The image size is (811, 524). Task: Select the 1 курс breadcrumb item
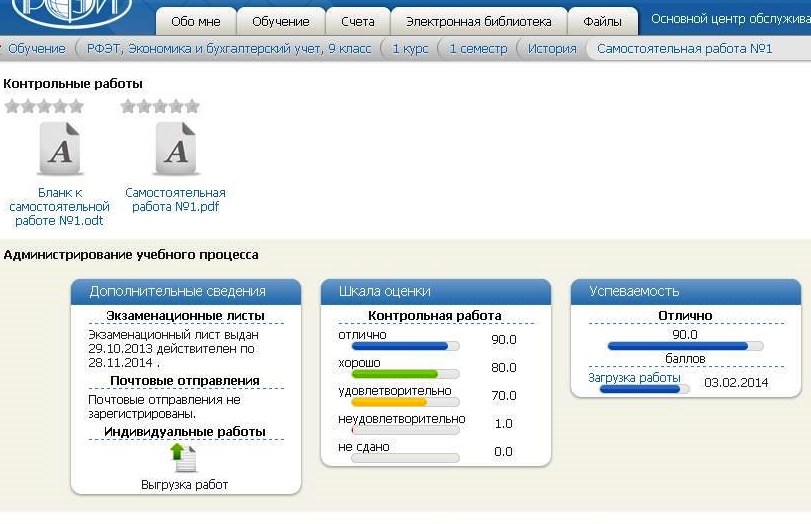pyautogui.click(x=409, y=48)
